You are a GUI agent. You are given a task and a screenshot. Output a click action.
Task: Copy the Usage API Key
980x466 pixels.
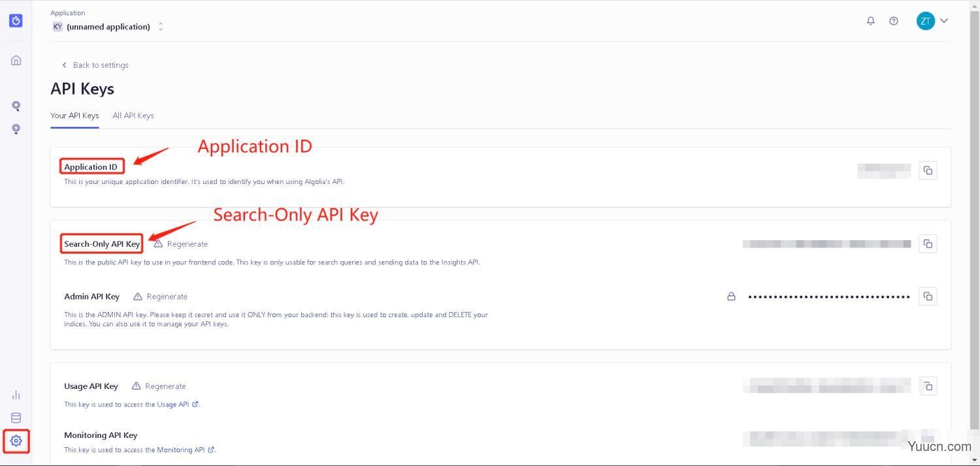point(928,386)
